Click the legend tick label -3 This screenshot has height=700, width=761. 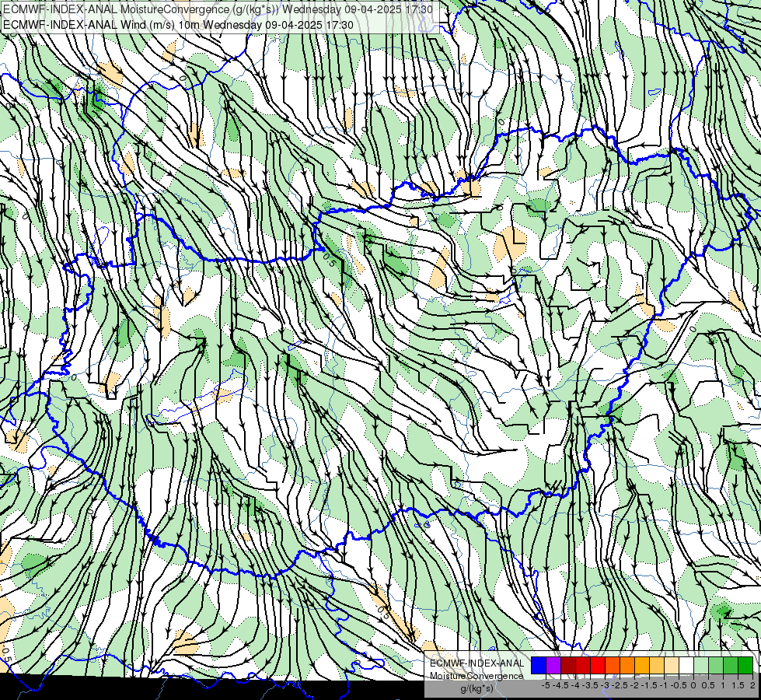click(x=605, y=685)
